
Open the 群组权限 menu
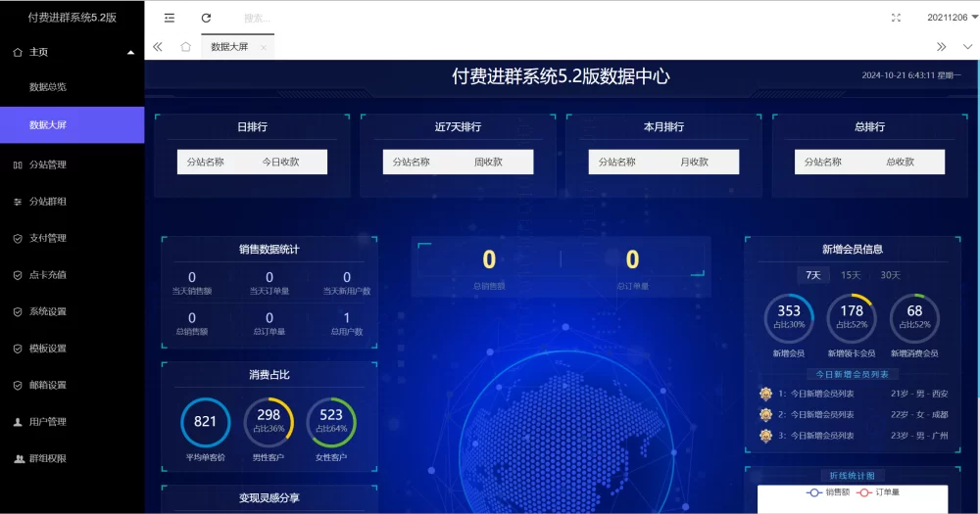[72, 458]
